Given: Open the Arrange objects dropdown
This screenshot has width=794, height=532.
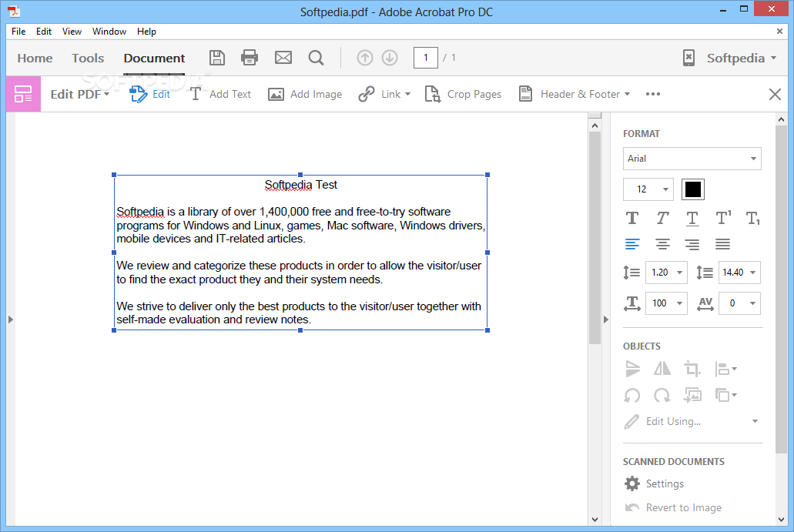Looking at the screenshot, I should click(725, 395).
